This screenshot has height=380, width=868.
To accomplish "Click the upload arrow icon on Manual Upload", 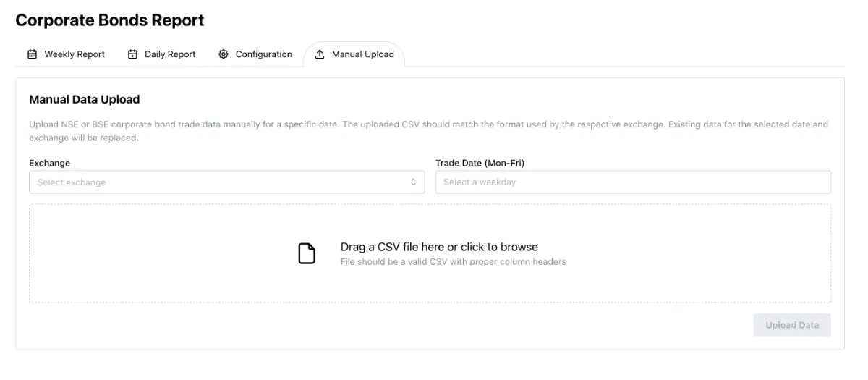I will 320,54.
